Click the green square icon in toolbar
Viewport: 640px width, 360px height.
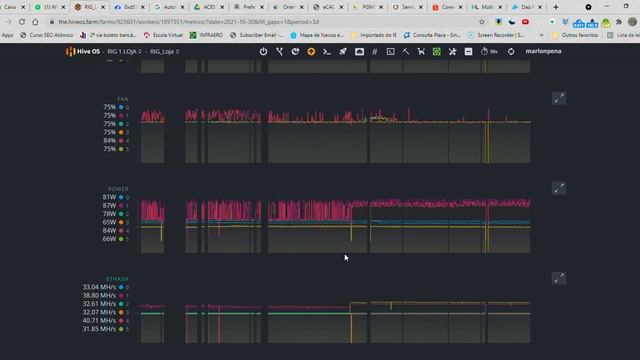tap(437, 51)
